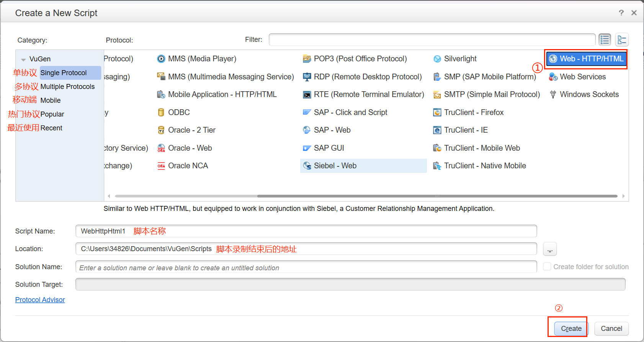
Task: Select the SAP - Web icon
Action: click(307, 130)
